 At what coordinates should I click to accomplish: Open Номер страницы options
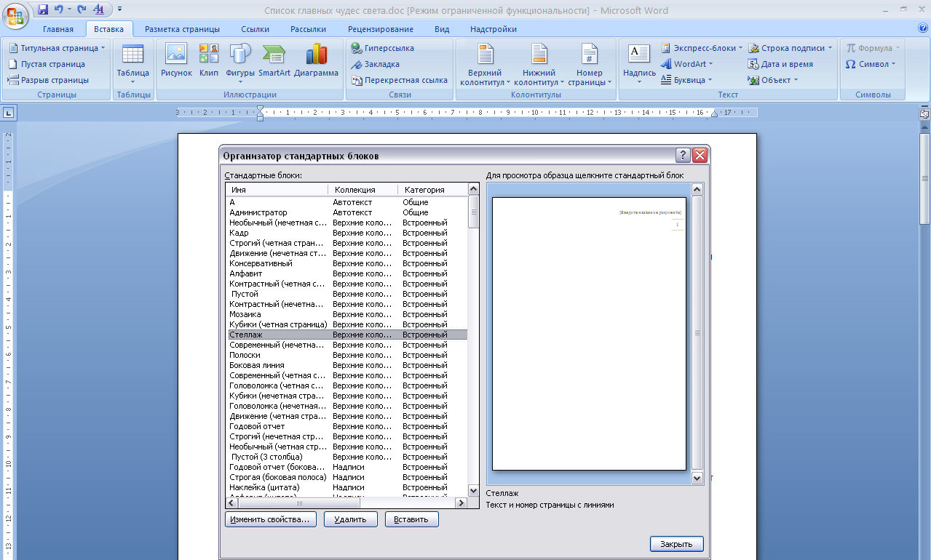pyautogui.click(x=590, y=64)
